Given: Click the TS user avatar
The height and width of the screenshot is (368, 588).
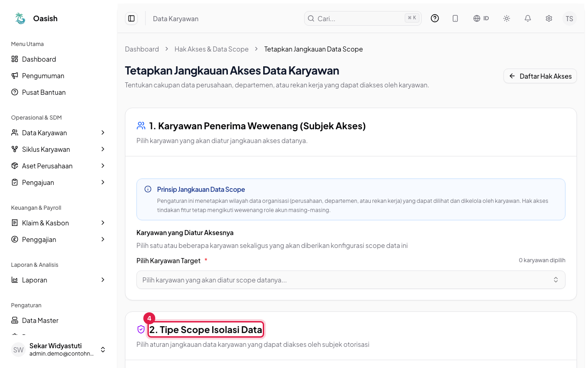Looking at the screenshot, I should tap(570, 18).
